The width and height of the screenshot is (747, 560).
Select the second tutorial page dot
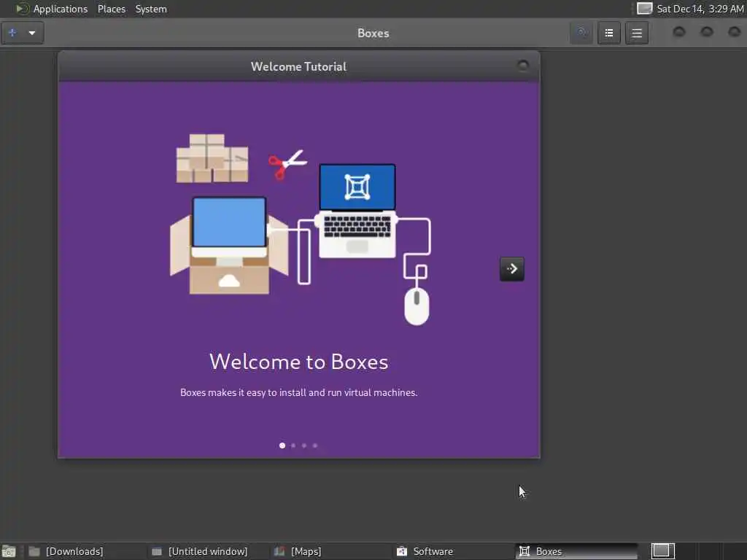[x=293, y=446]
